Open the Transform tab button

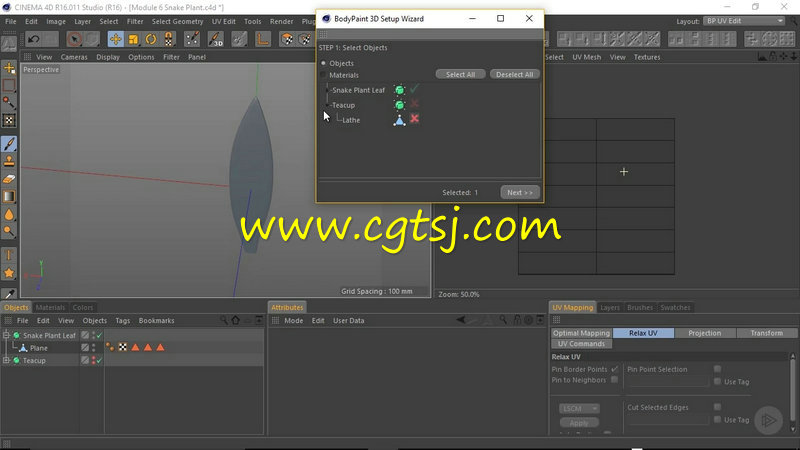click(x=766, y=333)
